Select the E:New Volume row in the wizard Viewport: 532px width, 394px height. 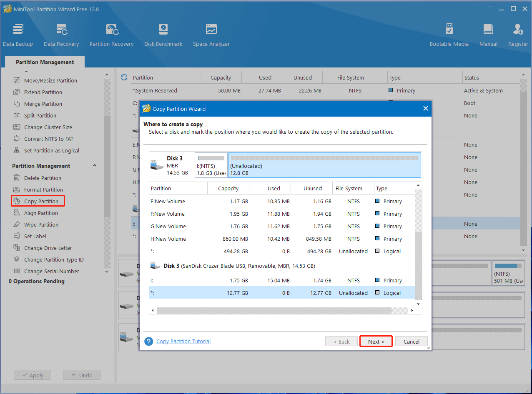(x=282, y=201)
